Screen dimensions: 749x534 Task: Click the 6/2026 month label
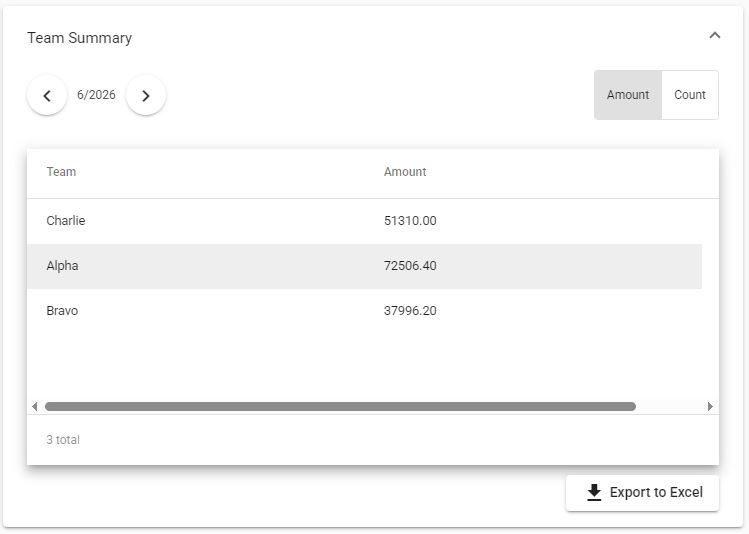click(x=96, y=95)
